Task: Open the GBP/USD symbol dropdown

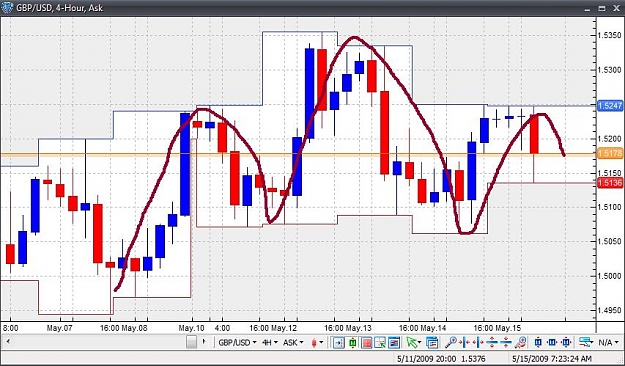Action: click(x=237, y=342)
